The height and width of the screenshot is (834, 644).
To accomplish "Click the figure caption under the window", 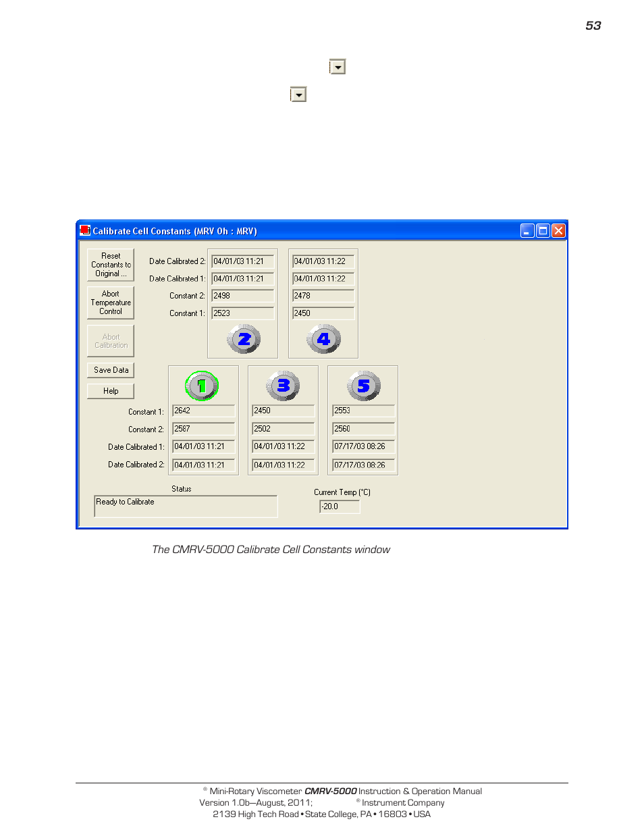I will tap(271, 550).
